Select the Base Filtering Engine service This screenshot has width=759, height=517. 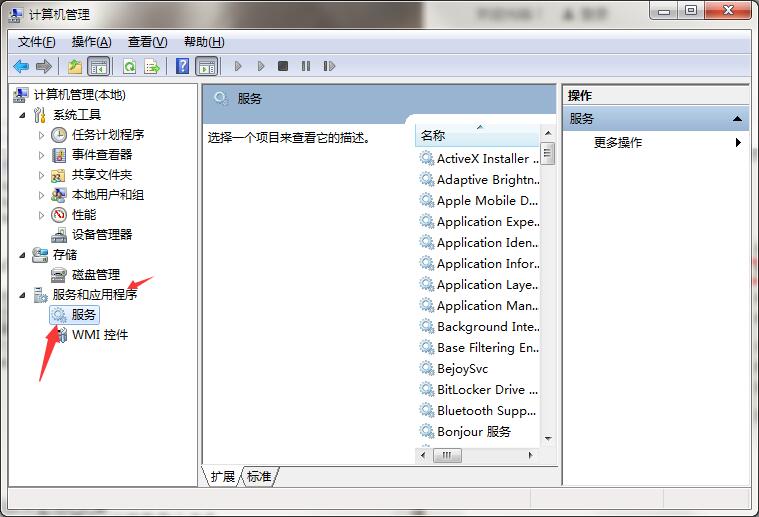pyautogui.click(x=479, y=348)
